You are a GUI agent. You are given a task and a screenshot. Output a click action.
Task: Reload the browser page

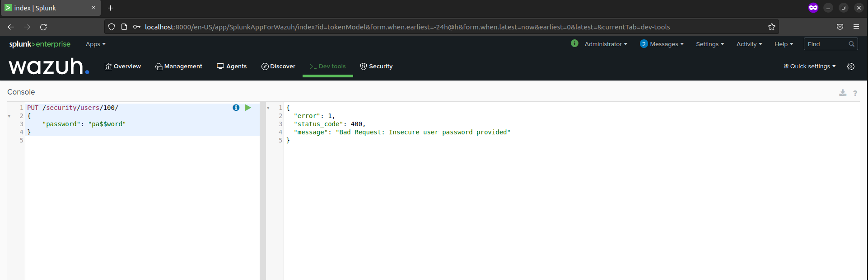(x=43, y=27)
